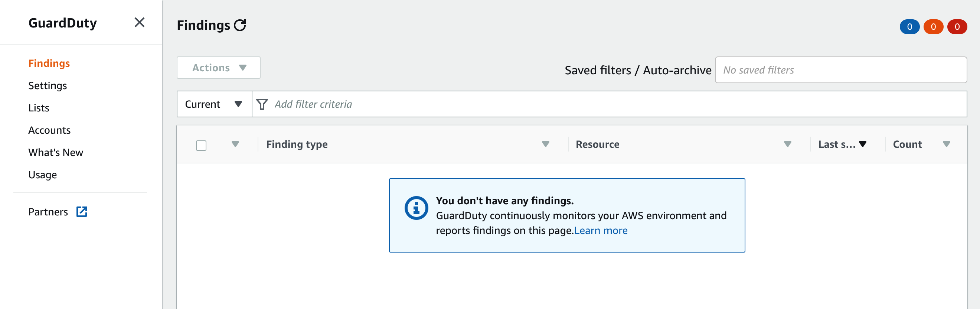Open Settings in the sidebar
This screenshot has height=309, width=980.
coord(48,86)
